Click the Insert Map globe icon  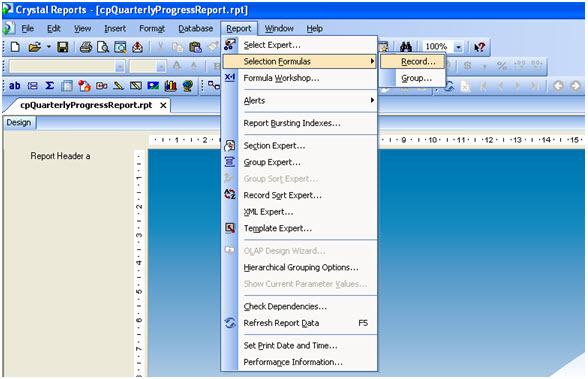click(x=188, y=86)
